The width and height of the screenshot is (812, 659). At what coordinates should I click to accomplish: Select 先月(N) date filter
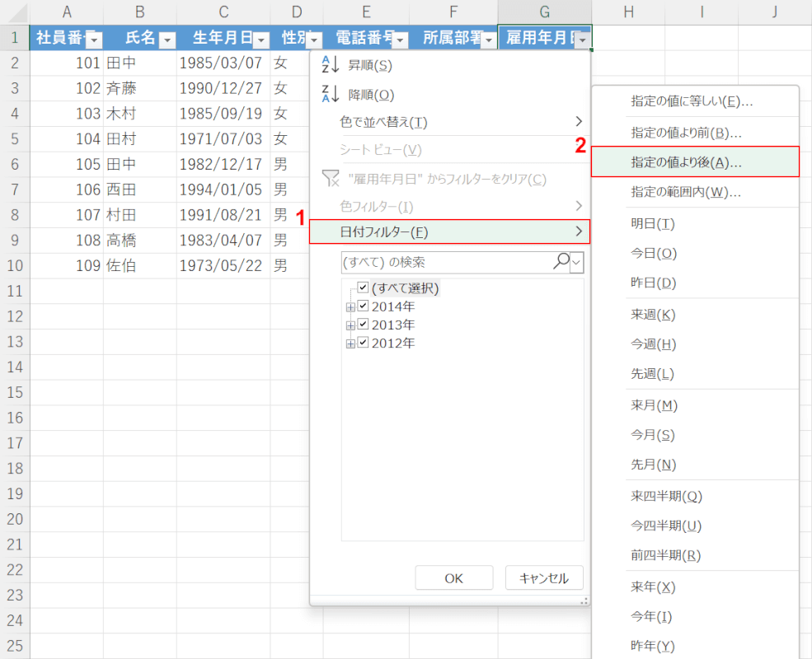pos(695,464)
